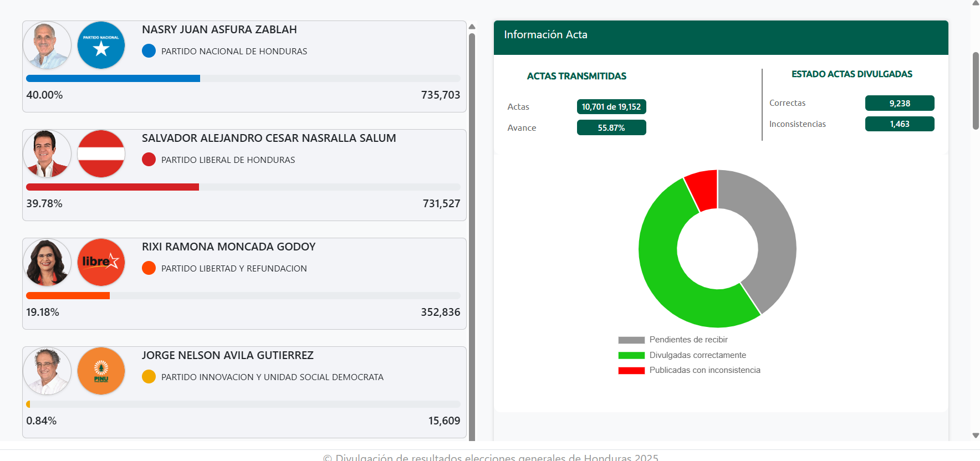Click the Partido Nacional blue star logo

point(101,45)
